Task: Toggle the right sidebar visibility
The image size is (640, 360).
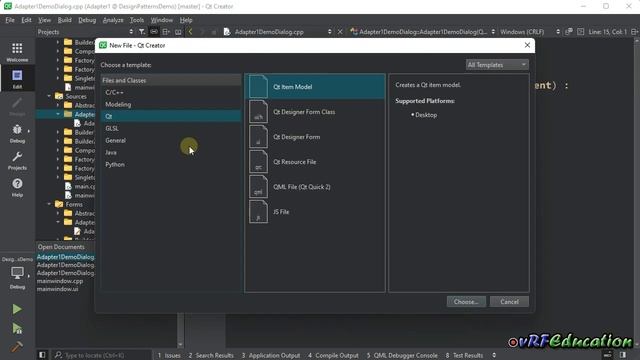Action: coord(623,355)
